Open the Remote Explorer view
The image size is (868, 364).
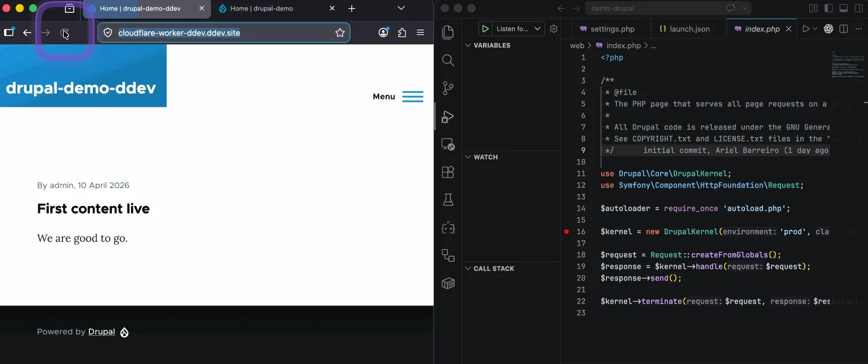coord(448,144)
